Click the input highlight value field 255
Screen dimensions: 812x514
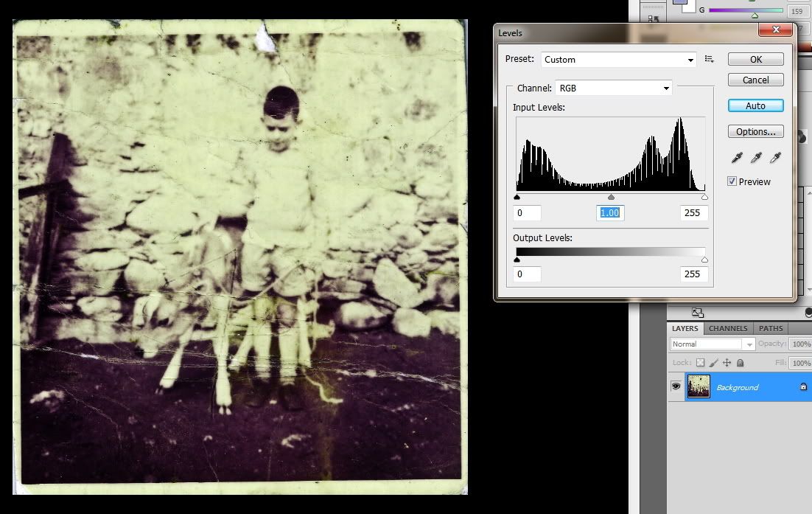tap(693, 213)
